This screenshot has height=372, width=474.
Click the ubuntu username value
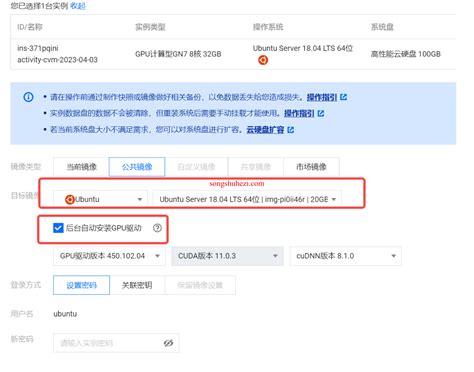click(x=65, y=314)
